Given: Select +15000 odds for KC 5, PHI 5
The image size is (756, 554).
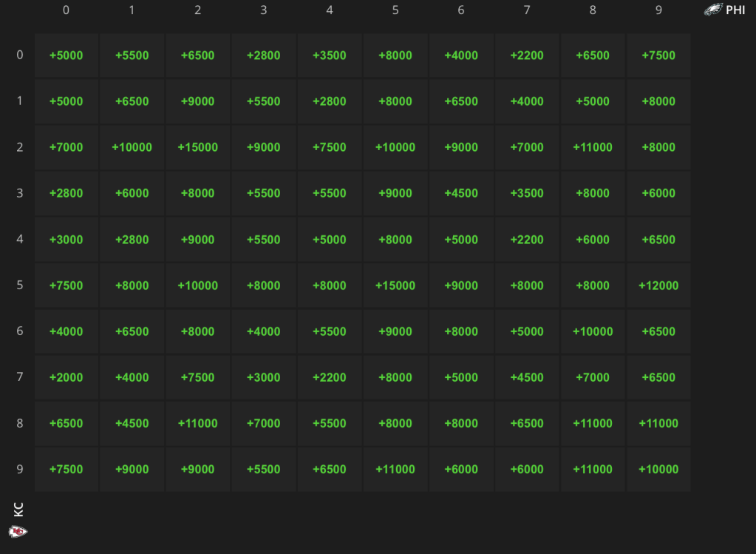Looking at the screenshot, I should pos(395,286).
